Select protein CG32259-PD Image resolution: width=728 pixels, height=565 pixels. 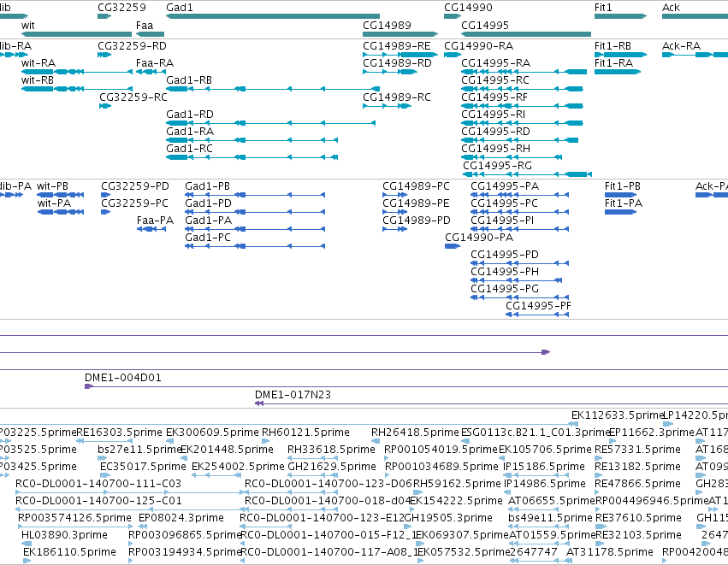pyautogui.click(x=106, y=195)
